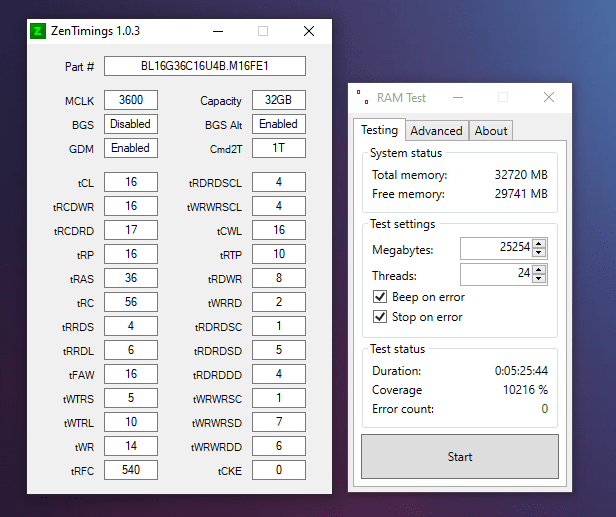Click the tWRWRDD value box

[279, 446]
